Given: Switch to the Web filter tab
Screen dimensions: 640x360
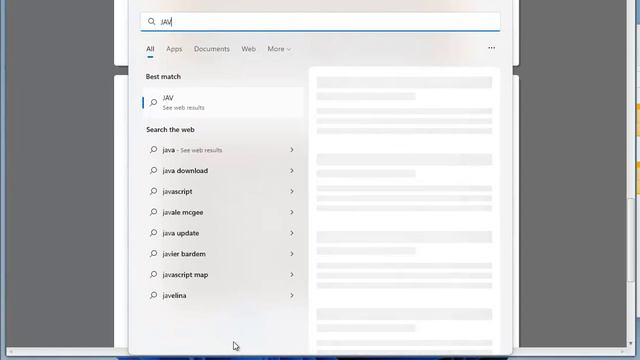Looking at the screenshot, I should tap(248, 49).
